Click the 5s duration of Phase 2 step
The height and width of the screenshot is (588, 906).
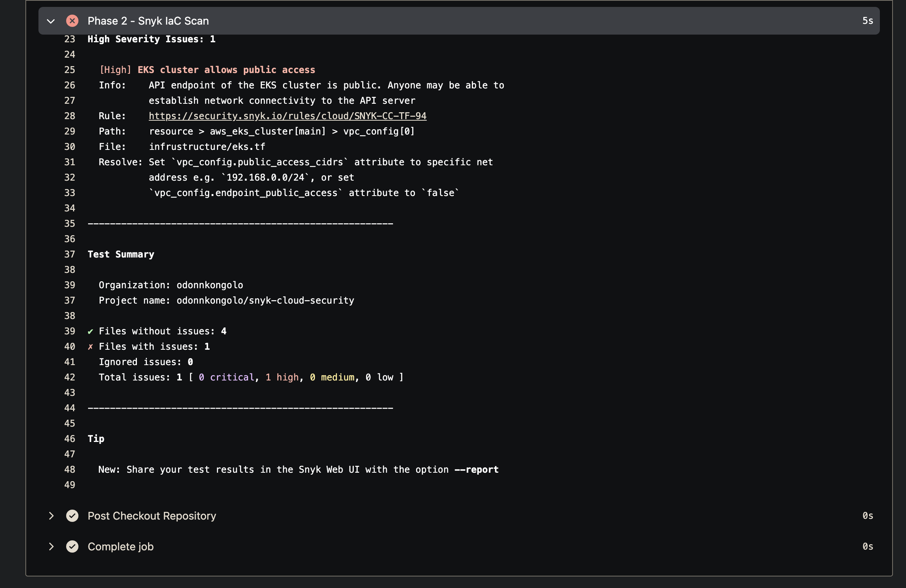868,21
